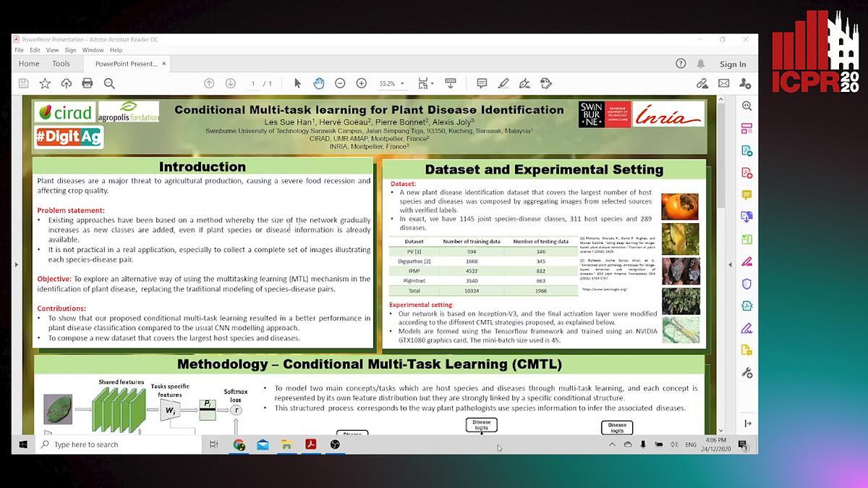The height and width of the screenshot is (488, 868).
Task: Open the Windows Start menu
Action: [x=23, y=444]
